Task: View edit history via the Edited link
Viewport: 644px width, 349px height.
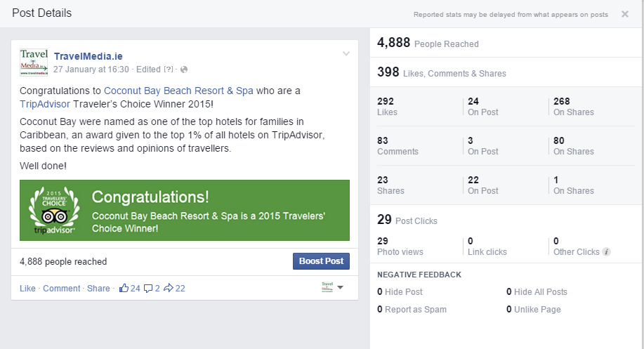Action: pos(148,70)
